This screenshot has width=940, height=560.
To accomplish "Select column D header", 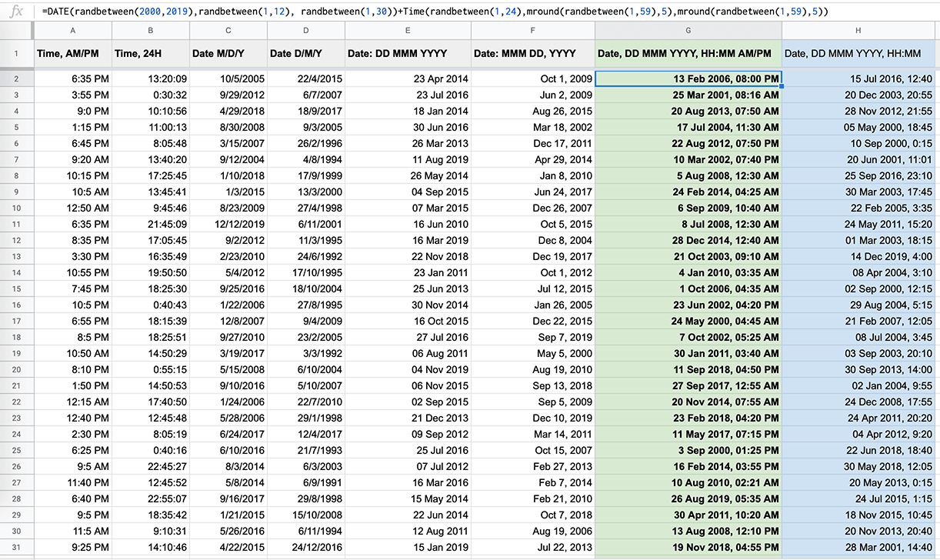I will coord(306,30).
